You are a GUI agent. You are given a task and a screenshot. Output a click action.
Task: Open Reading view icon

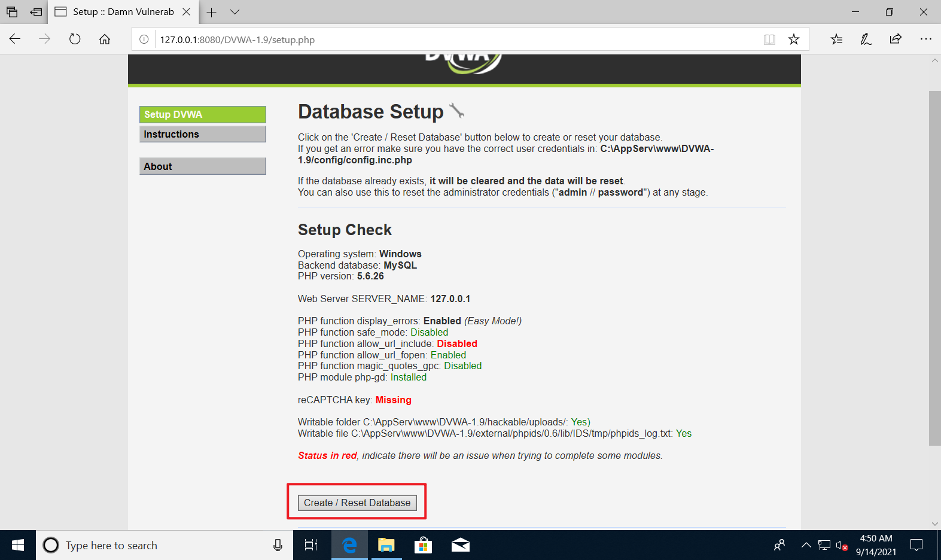pos(769,39)
